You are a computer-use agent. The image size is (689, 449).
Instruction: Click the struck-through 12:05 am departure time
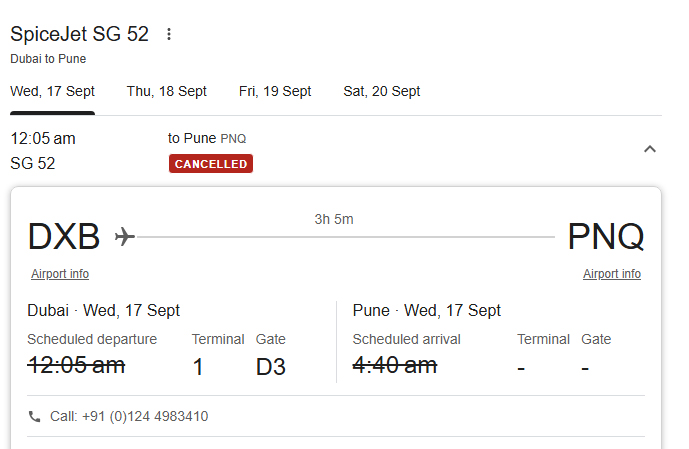click(x=76, y=365)
